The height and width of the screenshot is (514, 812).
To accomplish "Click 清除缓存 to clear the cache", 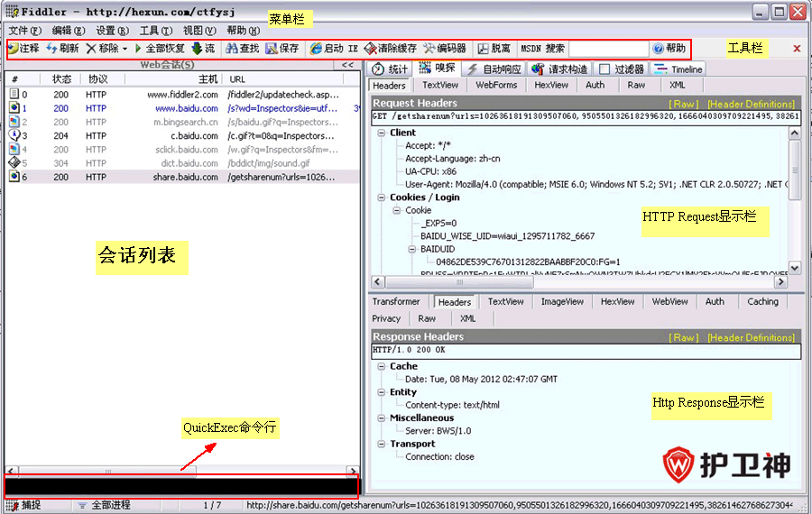I will (371, 48).
